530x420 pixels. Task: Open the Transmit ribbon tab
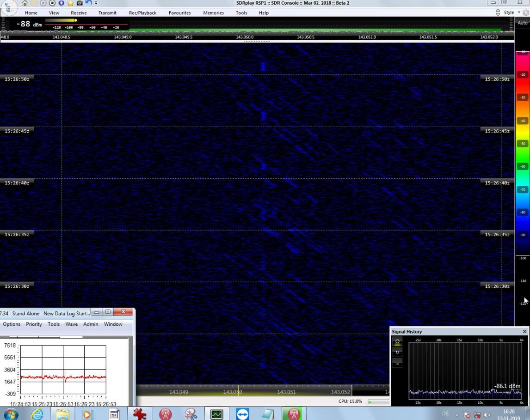point(107,13)
